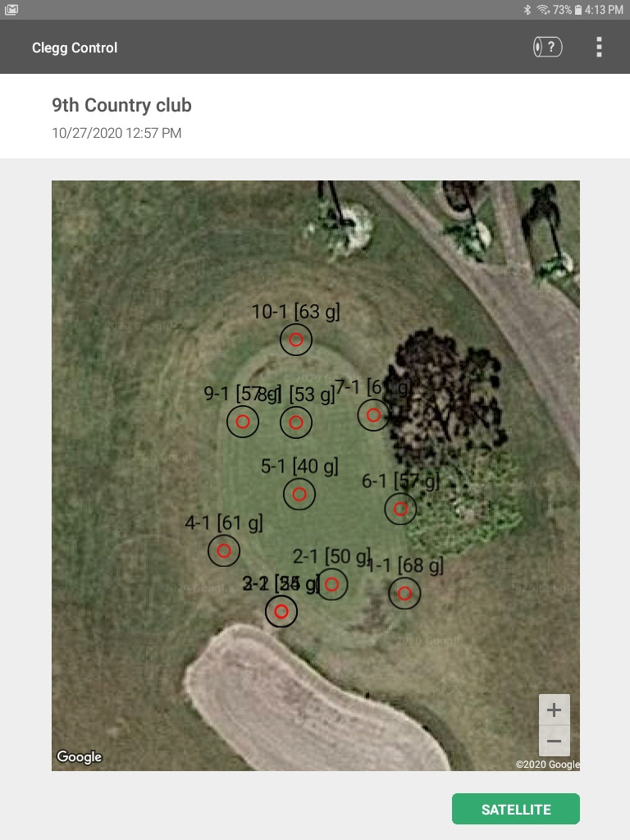Select the 9-1 drop marker circle
Image resolution: width=630 pixels, height=840 pixels.
click(x=243, y=422)
